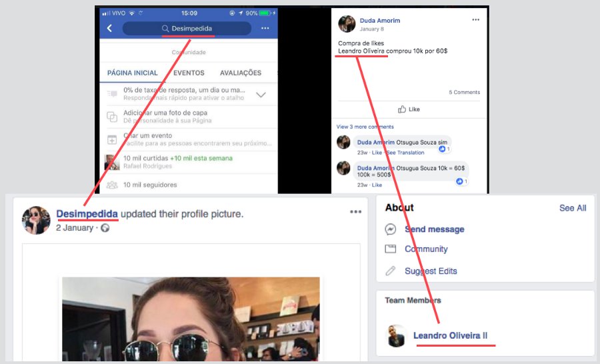Click Desimpedida profile picture avatar

tap(36, 220)
